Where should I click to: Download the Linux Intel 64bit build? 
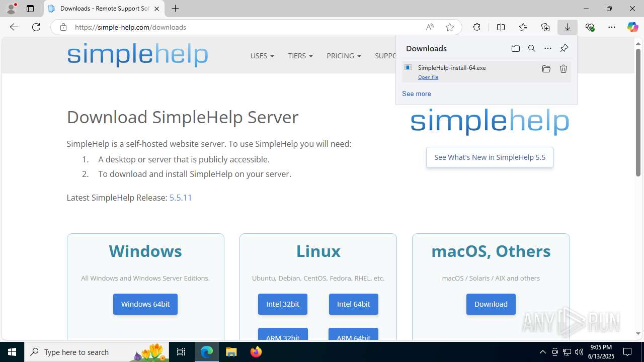tap(354, 304)
